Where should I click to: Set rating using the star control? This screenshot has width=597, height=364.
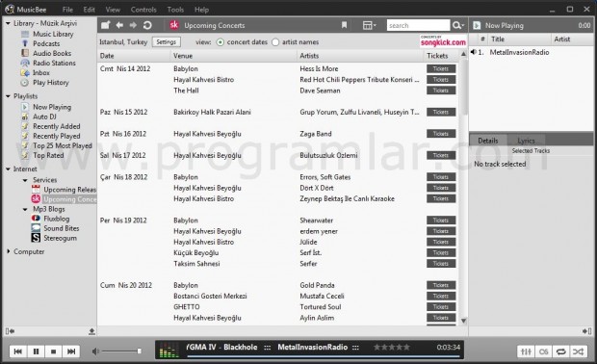click(x=392, y=348)
